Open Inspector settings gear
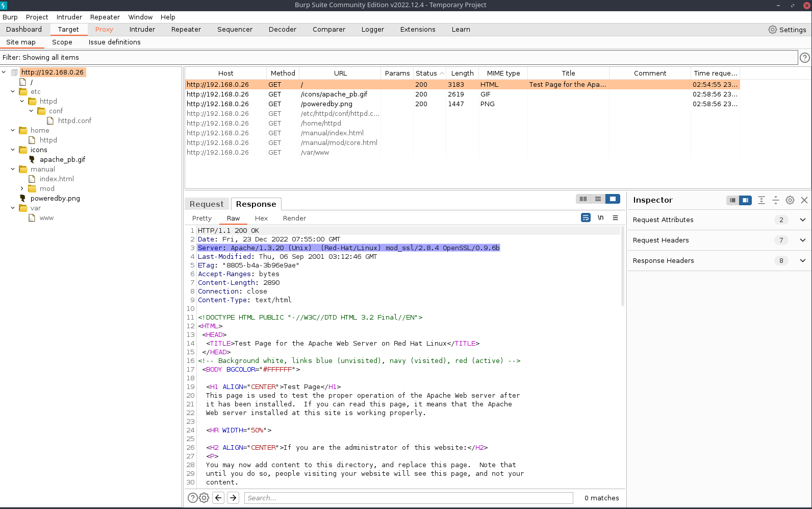This screenshot has width=812, height=509. point(790,200)
